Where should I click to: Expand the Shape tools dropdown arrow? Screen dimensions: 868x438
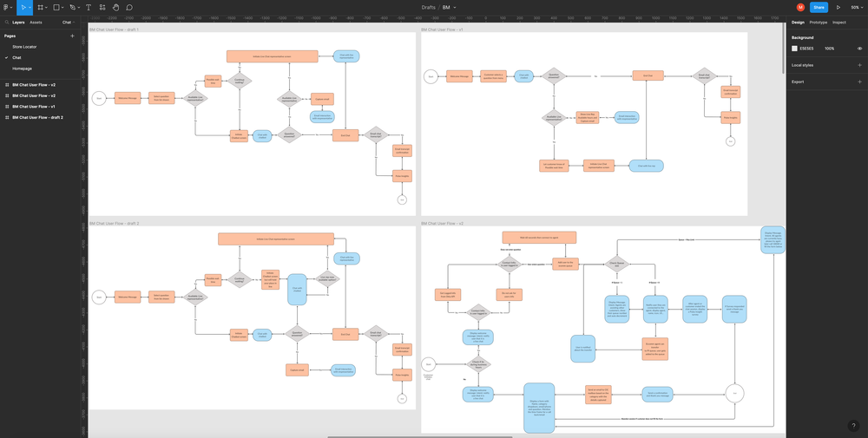pos(62,8)
